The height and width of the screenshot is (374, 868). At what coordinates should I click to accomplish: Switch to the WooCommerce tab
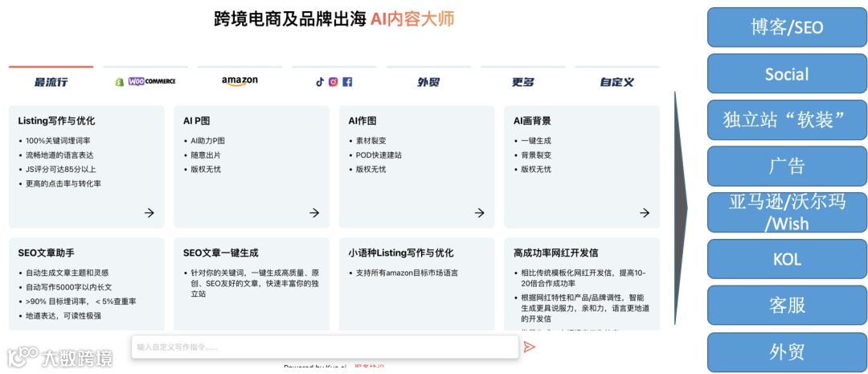coord(152,81)
